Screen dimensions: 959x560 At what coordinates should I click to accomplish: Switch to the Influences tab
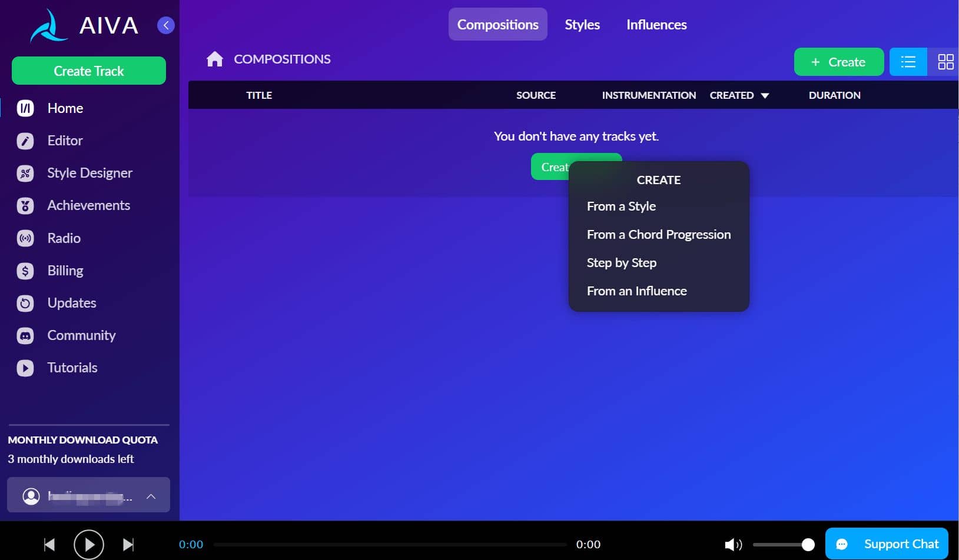tap(656, 25)
